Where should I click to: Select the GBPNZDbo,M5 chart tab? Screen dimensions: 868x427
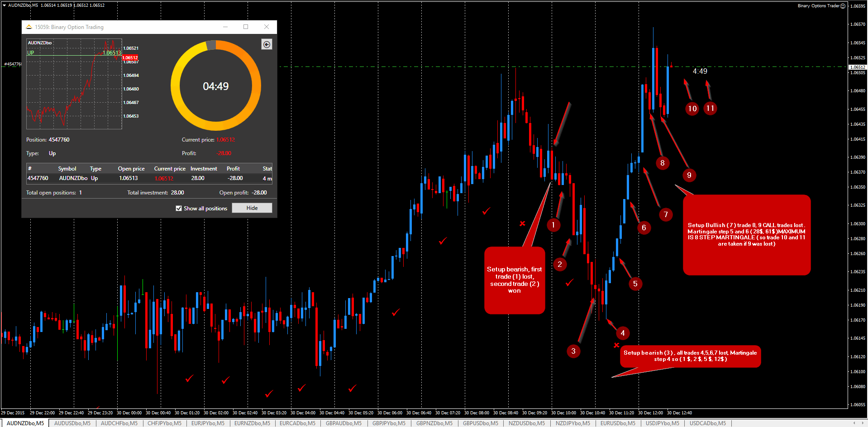pos(434,423)
